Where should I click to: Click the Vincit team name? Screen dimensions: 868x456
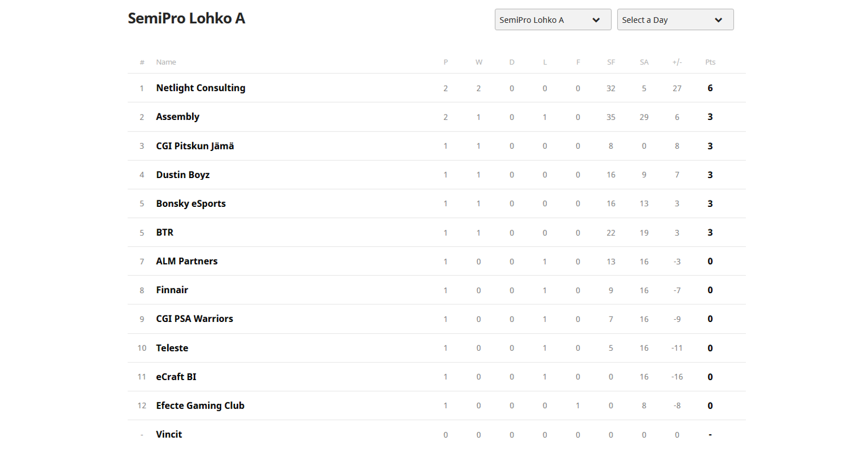[x=169, y=434]
